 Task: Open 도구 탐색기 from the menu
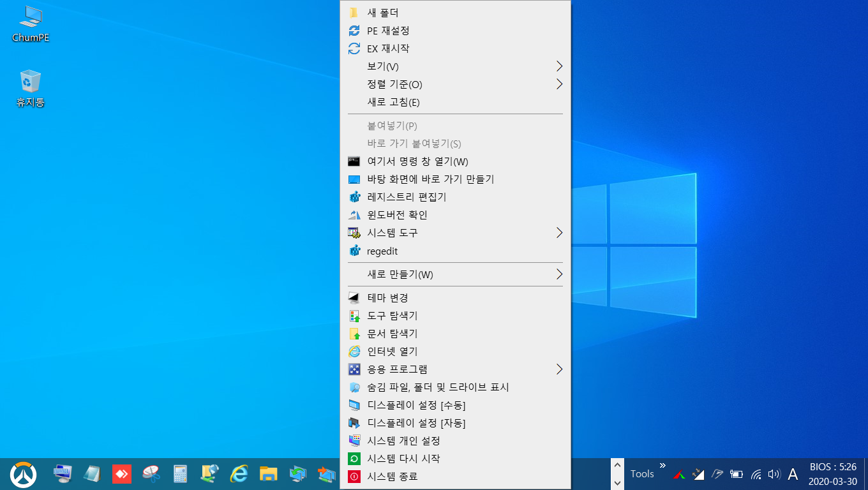[x=454, y=316]
